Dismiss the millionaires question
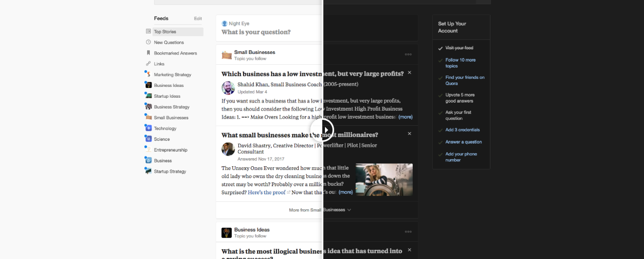This screenshot has height=259, width=644. pos(409,134)
